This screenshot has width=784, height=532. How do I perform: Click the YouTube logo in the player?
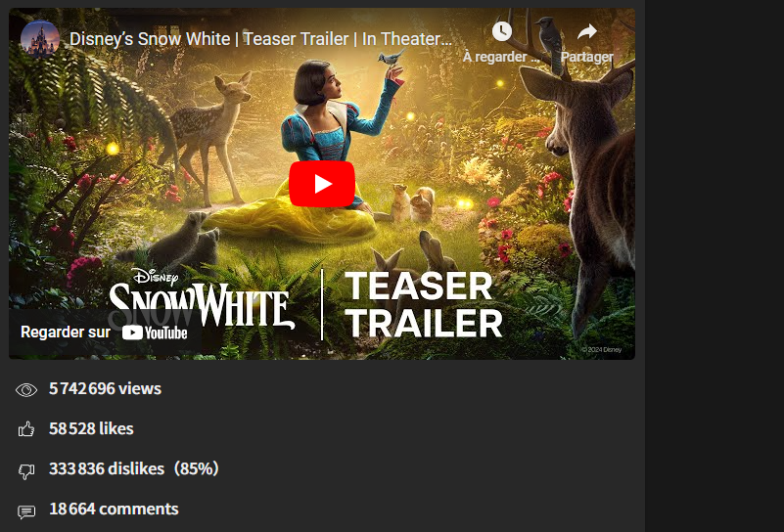[155, 332]
